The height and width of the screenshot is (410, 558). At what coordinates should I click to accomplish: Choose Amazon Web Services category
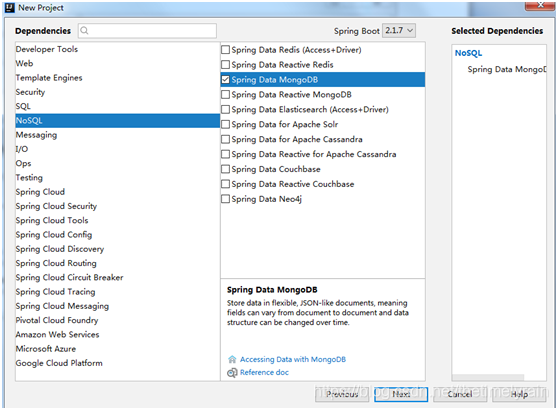pyautogui.click(x=117, y=335)
